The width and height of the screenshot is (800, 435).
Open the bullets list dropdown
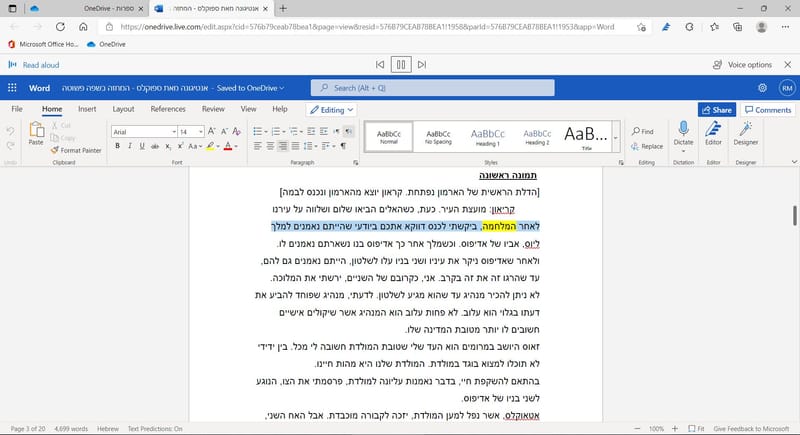(x=265, y=132)
